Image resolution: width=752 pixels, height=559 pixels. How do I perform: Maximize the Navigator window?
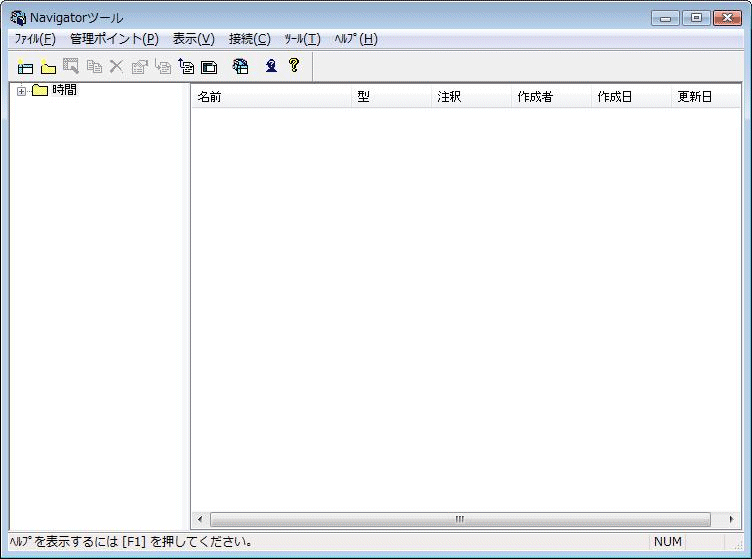(696, 18)
